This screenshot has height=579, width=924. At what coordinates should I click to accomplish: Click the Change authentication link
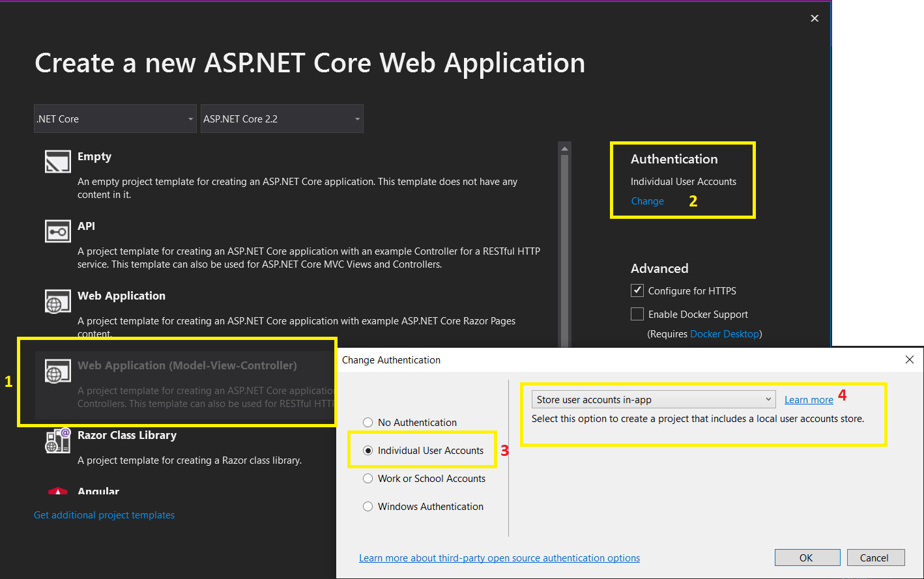[647, 201]
